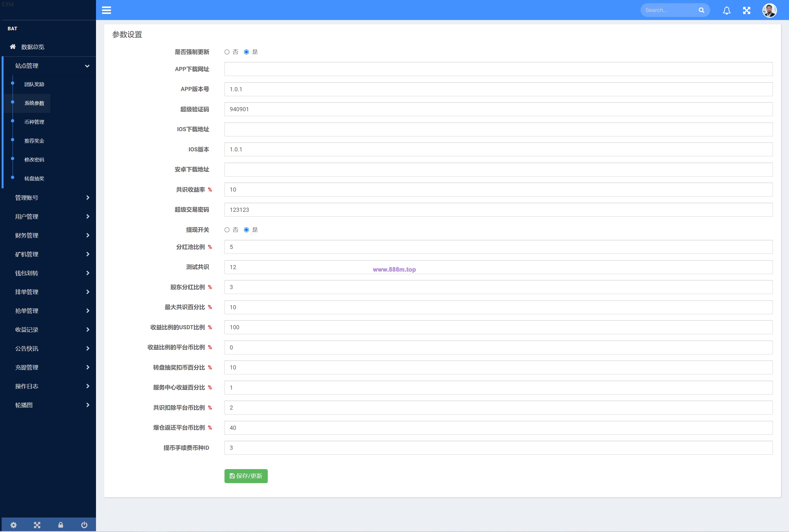Click the 提币手续费币种ID field
Viewport: 789px width, 532px height.
(498, 448)
